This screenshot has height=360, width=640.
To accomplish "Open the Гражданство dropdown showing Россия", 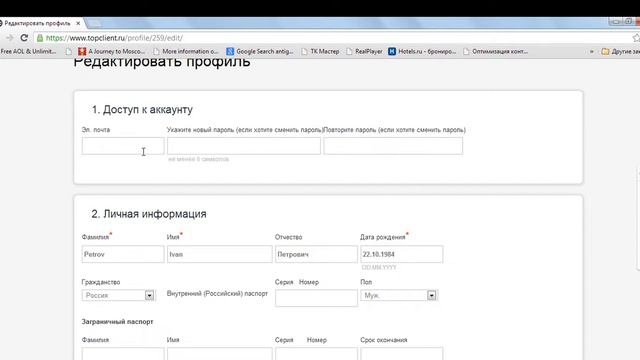I will 118,295.
